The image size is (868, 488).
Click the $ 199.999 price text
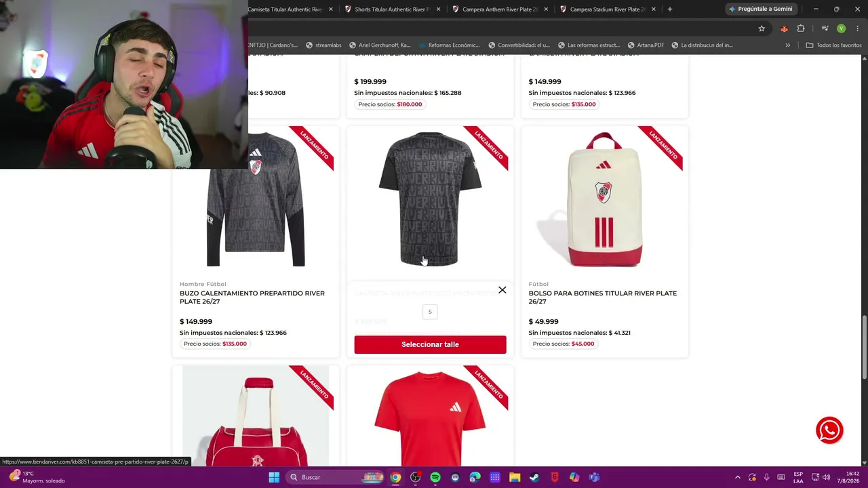[x=370, y=82]
